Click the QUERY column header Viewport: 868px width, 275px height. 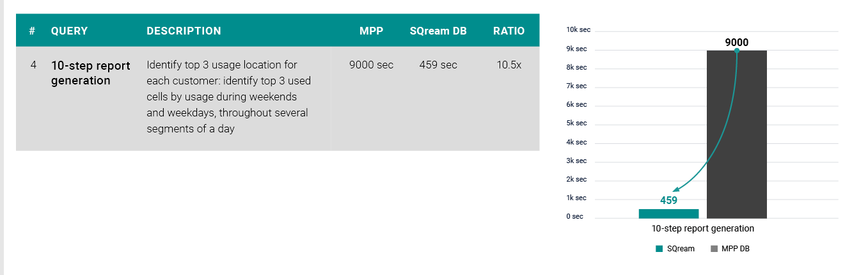[69, 31]
